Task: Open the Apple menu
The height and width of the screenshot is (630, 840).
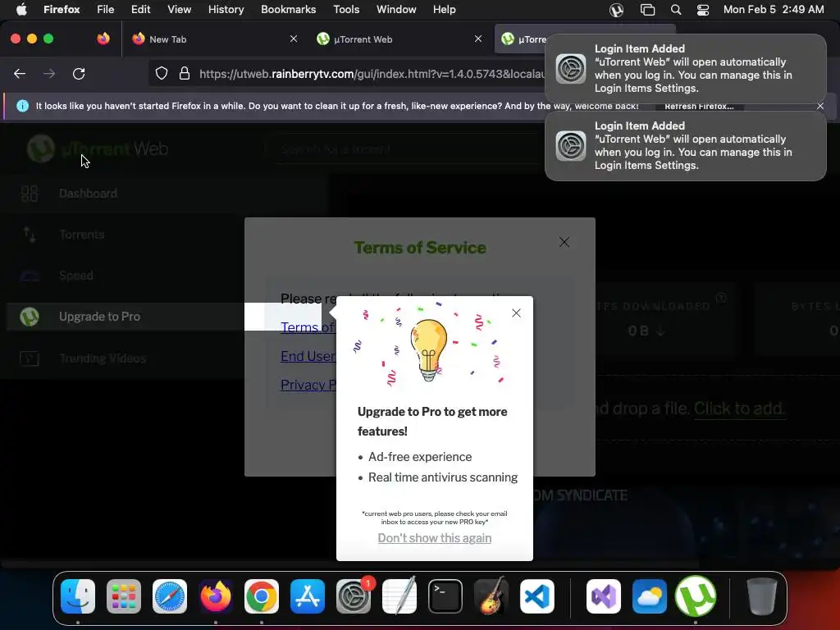Action: point(21,9)
